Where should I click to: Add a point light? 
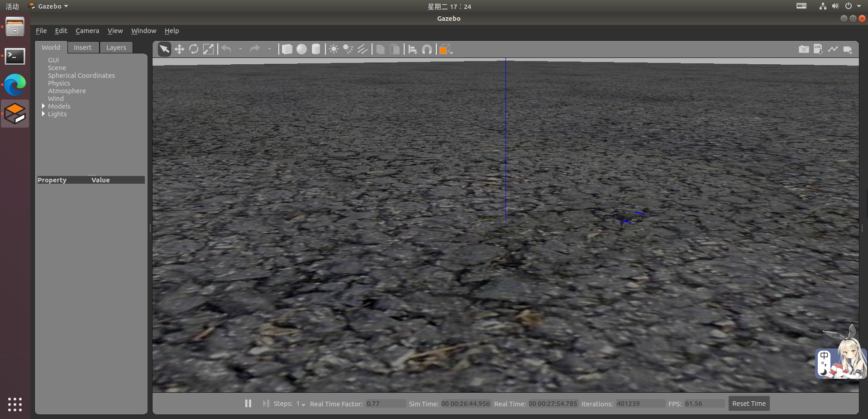pos(334,49)
